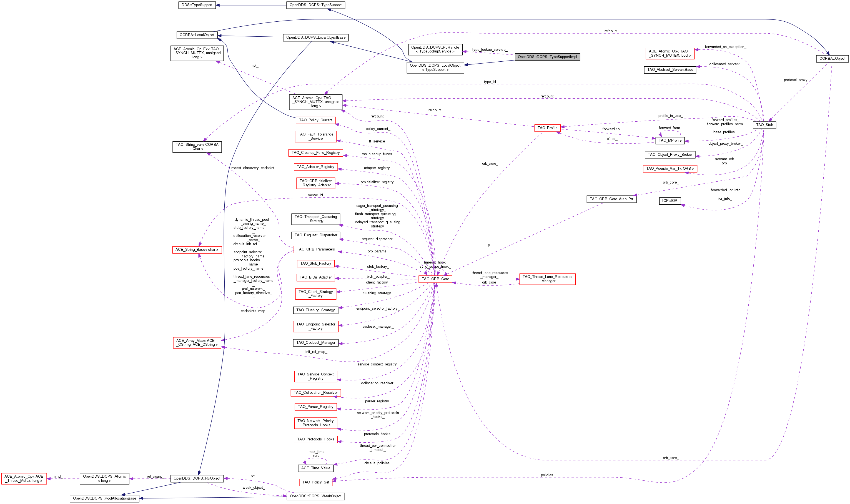Open the TAO_MProfile node
Screen dimensions: 850x504
coord(670,141)
